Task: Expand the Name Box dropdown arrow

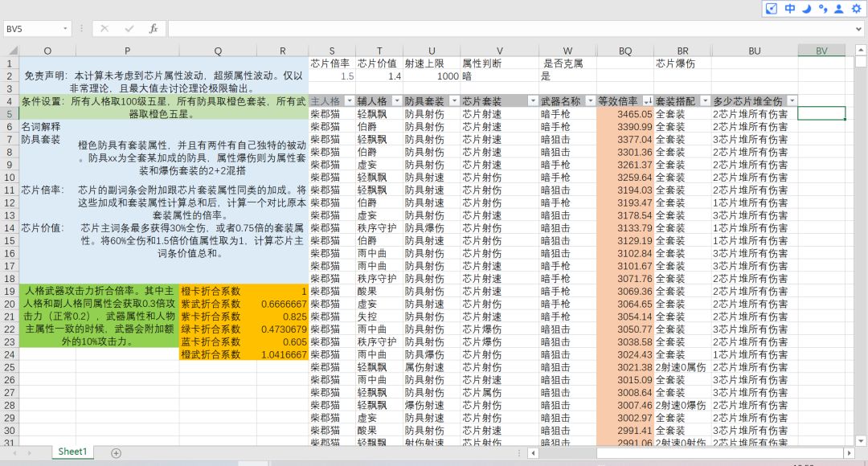Action: pyautogui.click(x=65, y=28)
